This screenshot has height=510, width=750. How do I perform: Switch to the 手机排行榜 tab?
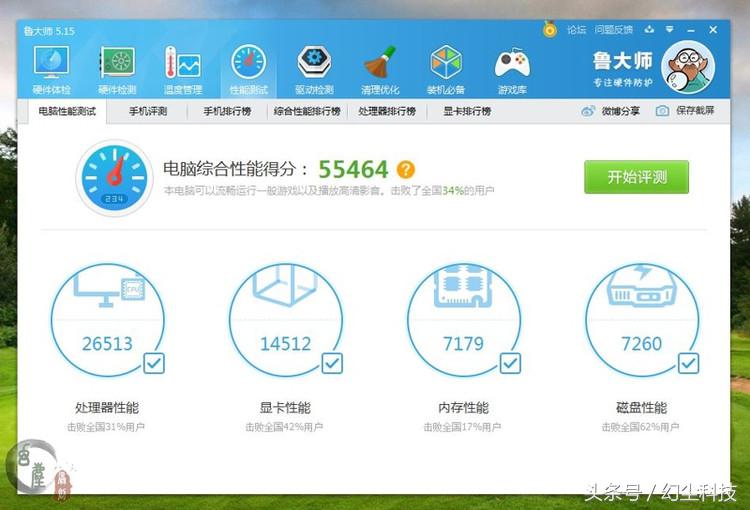tap(227, 111)
